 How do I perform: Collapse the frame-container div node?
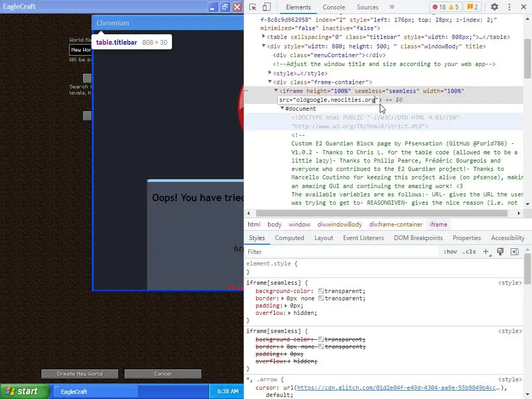coord(270,82)
